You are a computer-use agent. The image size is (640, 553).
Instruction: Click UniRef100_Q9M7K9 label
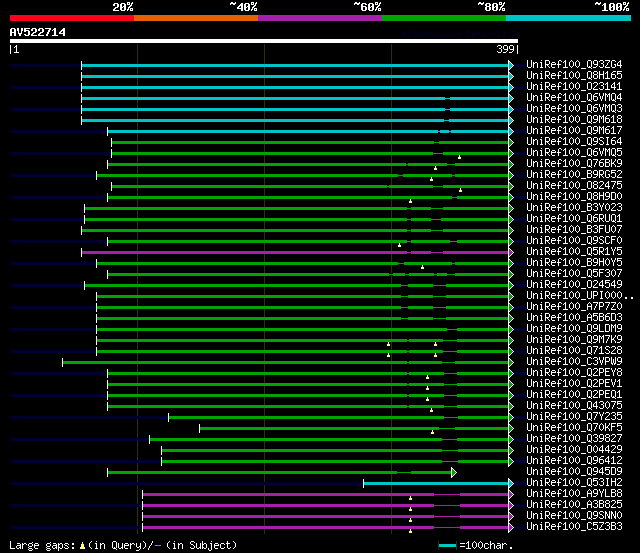coord(574,340)
